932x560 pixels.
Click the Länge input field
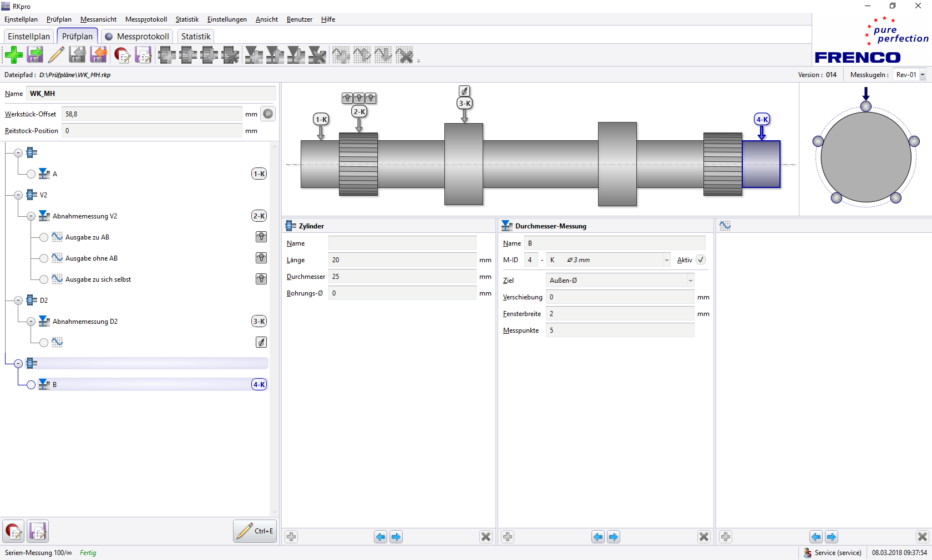tap(402, 260)
